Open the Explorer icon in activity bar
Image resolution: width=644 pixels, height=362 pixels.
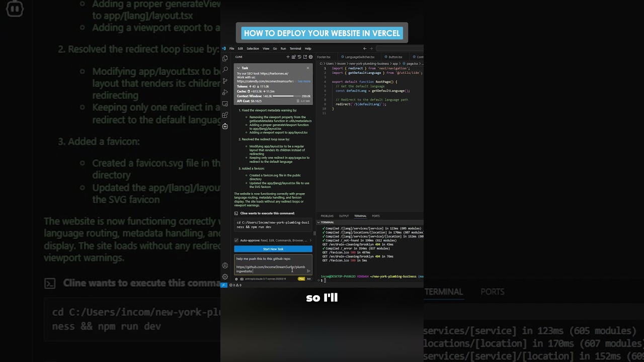[225, 58]
